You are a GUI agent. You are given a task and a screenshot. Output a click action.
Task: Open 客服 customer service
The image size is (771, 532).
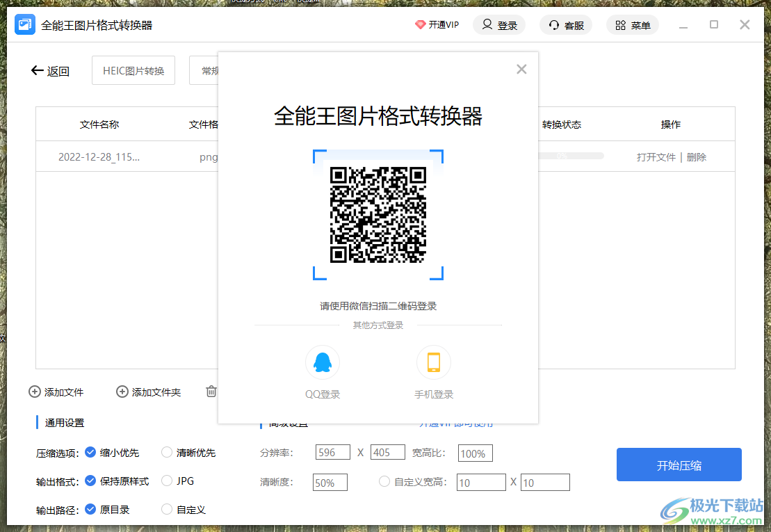(x=566, y=24)
